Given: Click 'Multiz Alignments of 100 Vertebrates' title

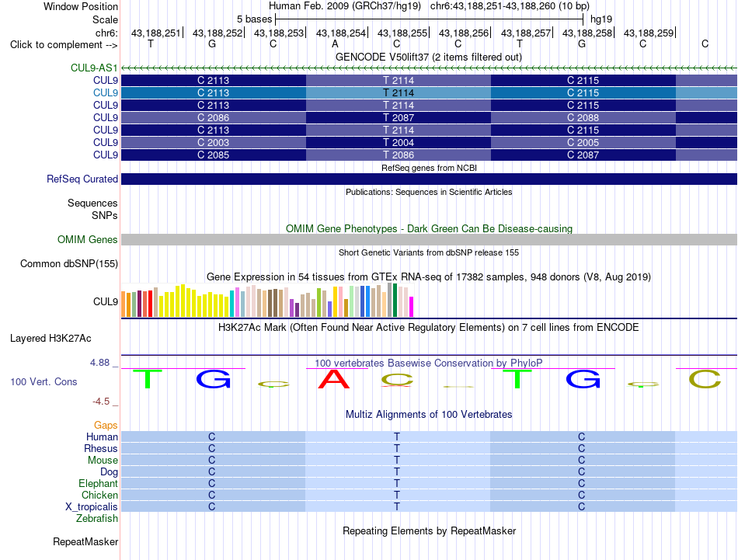Looking at the screenshot, I should tap(429, 414).
